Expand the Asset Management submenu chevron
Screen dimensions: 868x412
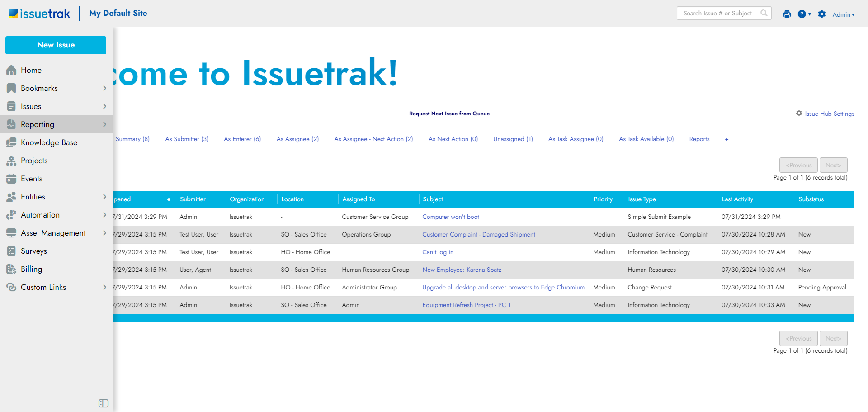(x=104, y=233)
